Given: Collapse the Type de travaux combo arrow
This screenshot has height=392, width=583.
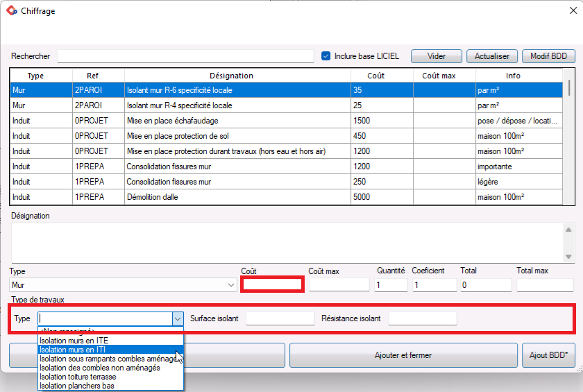Looking at the screenshot, I should pyautogui.click(x=178, y=318).
